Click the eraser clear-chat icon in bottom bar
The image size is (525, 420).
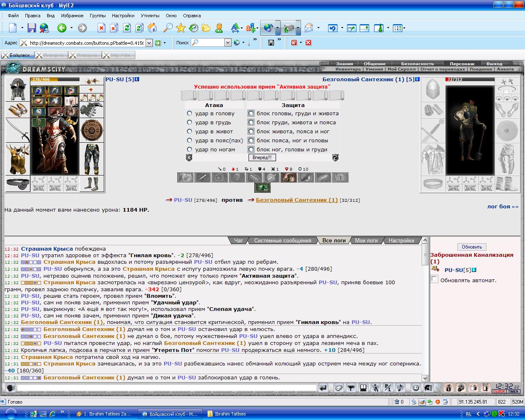(338, 388)
